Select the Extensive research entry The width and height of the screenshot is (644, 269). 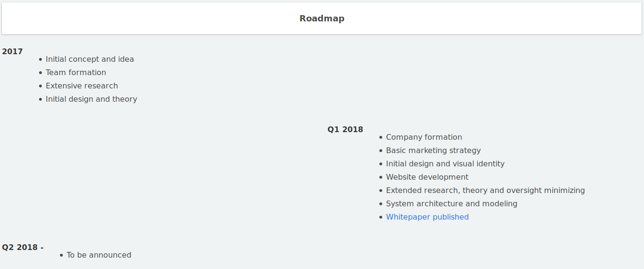(82, 86)
